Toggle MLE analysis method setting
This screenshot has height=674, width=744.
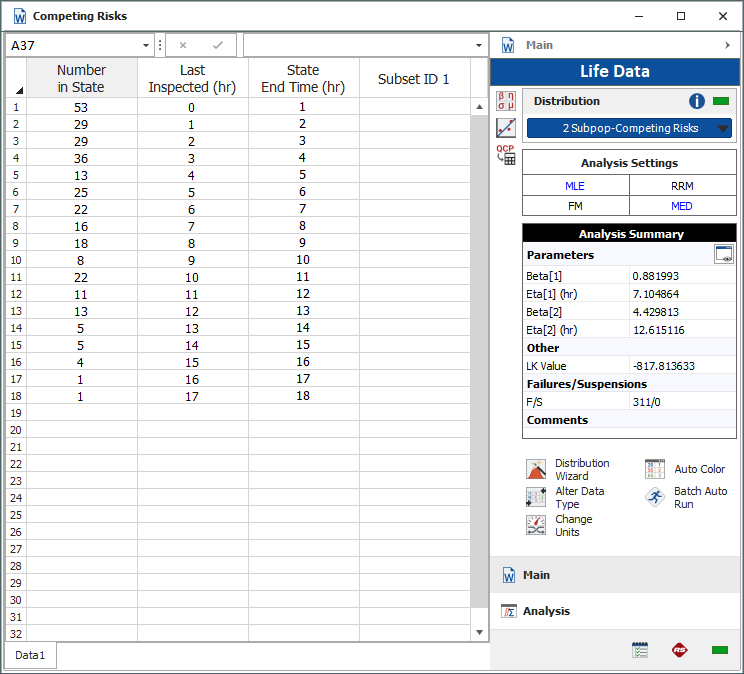click(575, 185)
